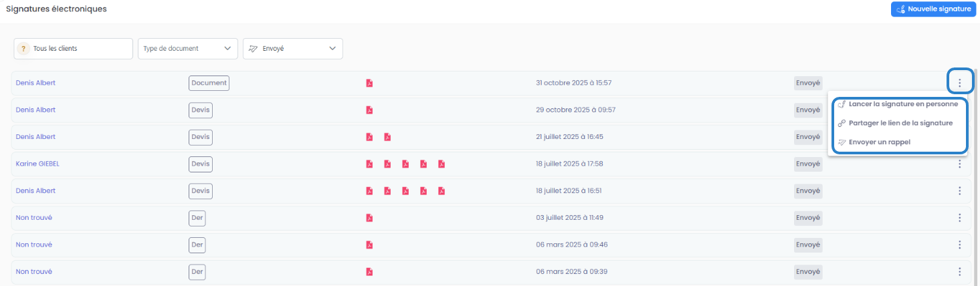
Task: Click the link icon beside Partager le lien
Action: tap(842, 123)
